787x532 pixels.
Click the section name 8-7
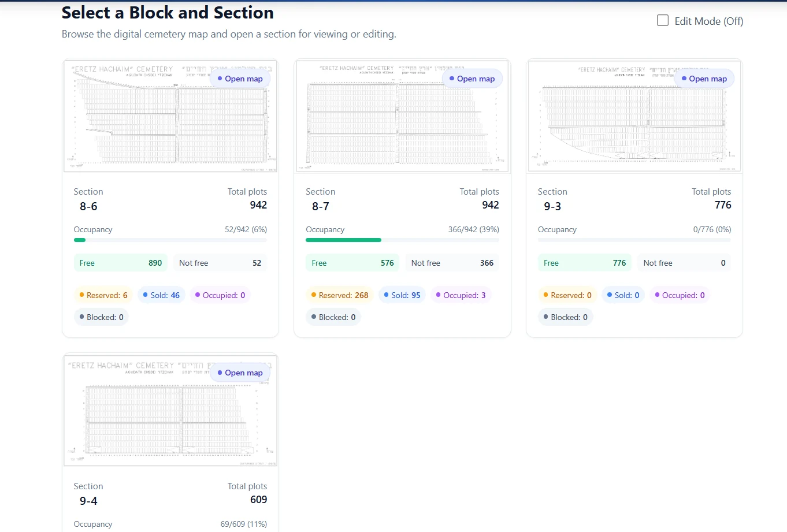click(321, 206)
